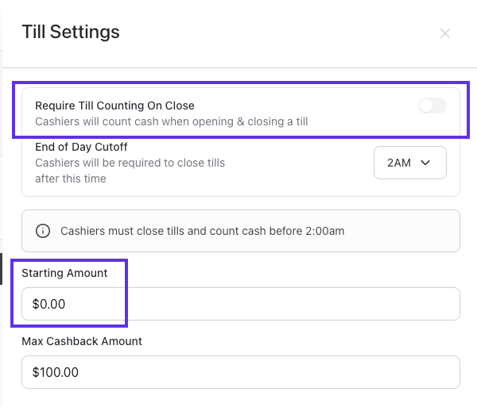Click the Till Settings title
Image resolution: width=477 pixels, height=407 pixels.
point(71,32)
